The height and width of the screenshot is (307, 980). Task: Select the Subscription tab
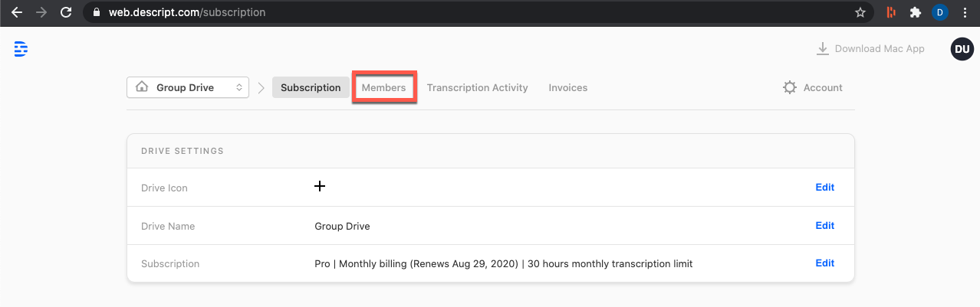click(311, 87)
